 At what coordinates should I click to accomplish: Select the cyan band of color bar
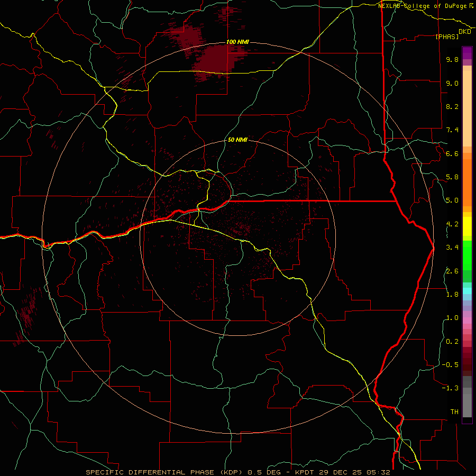[x=467, y=290]
